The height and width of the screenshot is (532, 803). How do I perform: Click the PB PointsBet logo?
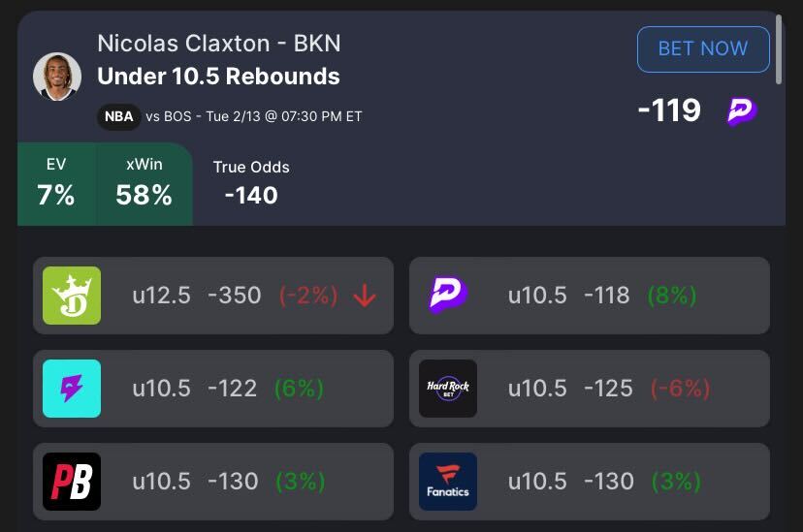point(72,482)
